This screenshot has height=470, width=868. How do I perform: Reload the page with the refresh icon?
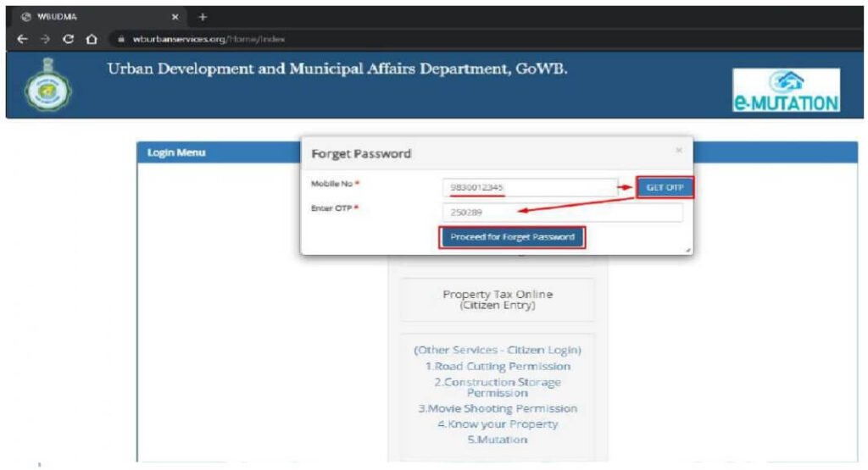pyautogui.click(x=68, y=39)
